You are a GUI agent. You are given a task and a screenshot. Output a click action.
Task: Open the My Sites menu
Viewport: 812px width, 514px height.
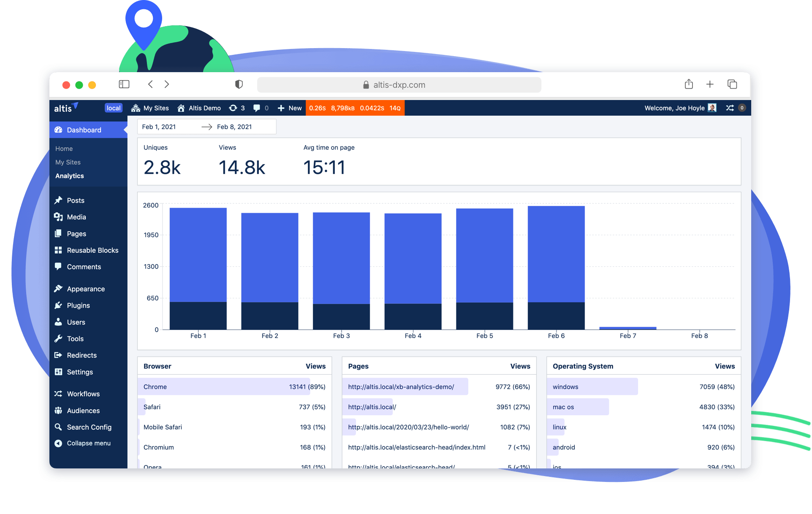(150, 108)
